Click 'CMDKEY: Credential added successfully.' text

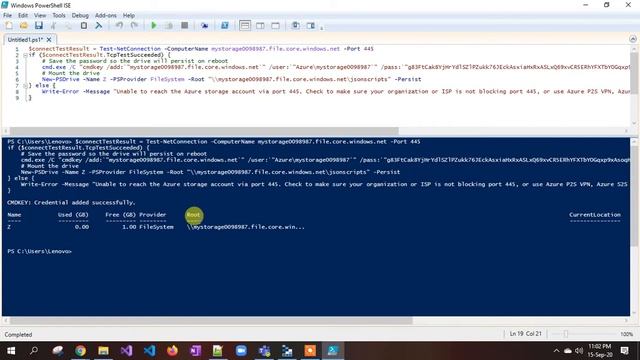[71, 202]
